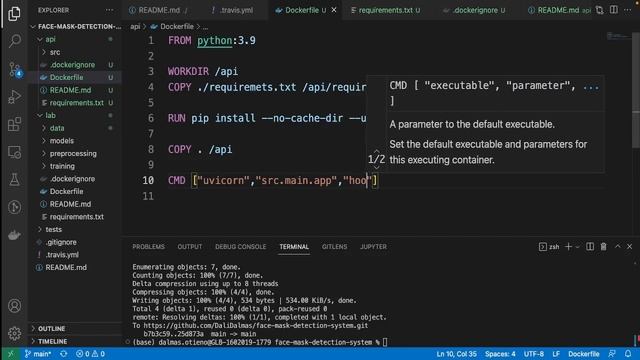Open the Testing flask view
Screen dimensions: 640x360
(14, 180)
